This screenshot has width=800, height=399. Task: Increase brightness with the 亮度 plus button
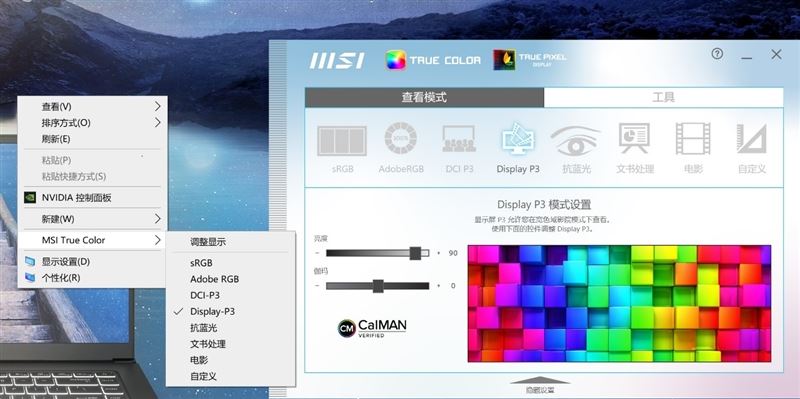pos(438,253)
